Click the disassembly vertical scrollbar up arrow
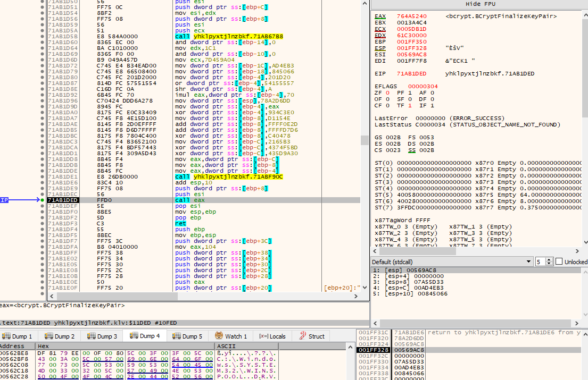 coord(365,3)
